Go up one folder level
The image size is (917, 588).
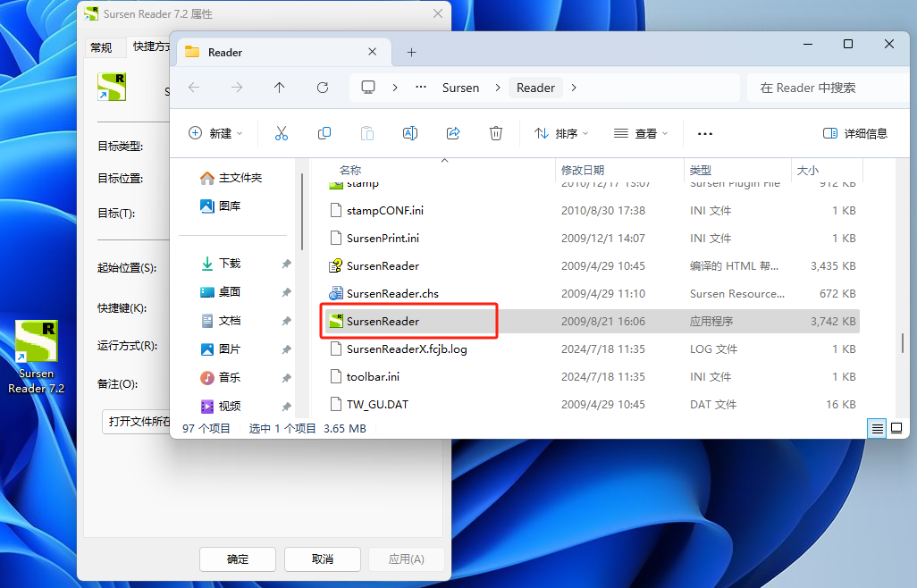click(x=280, y=88)
